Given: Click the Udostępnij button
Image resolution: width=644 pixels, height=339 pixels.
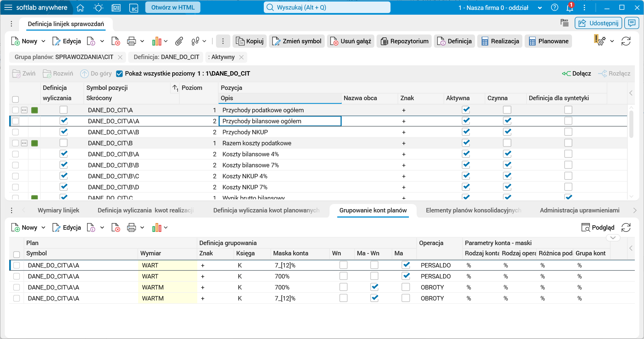Looking at the screenshot, I should coord(598,23).
